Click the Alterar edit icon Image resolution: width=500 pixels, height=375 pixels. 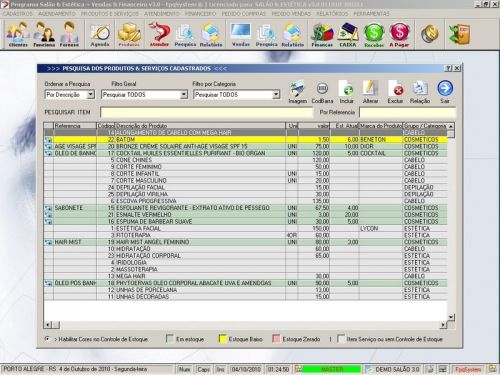coord(370,92)
